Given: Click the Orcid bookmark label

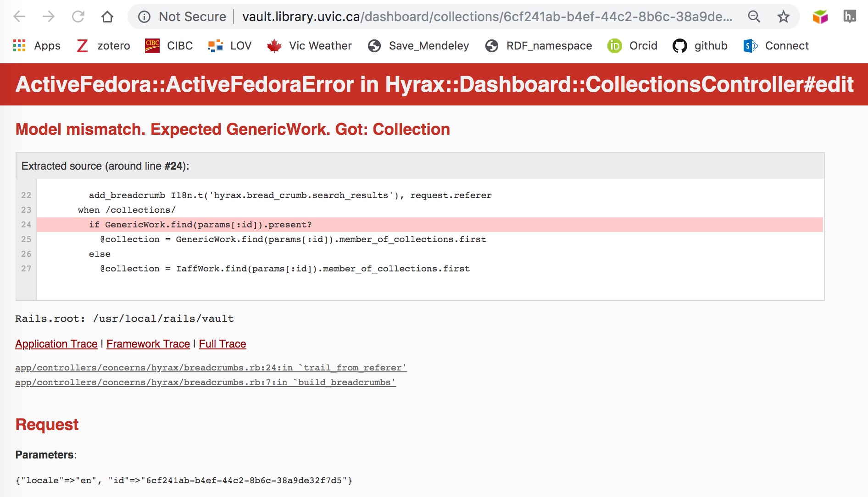Looking at the screenshot, I should pyautogui.click(x=643, y=46).
